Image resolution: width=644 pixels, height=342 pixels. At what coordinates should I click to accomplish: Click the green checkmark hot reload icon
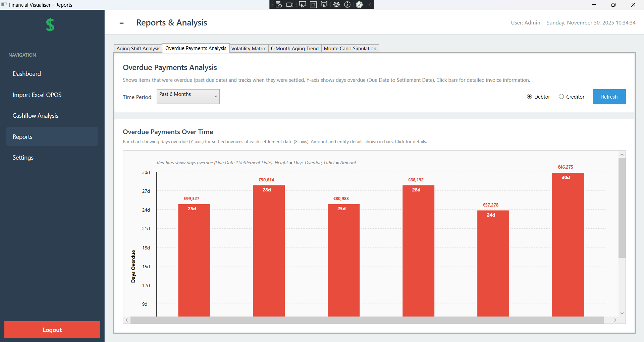click(x=359, y=5)
